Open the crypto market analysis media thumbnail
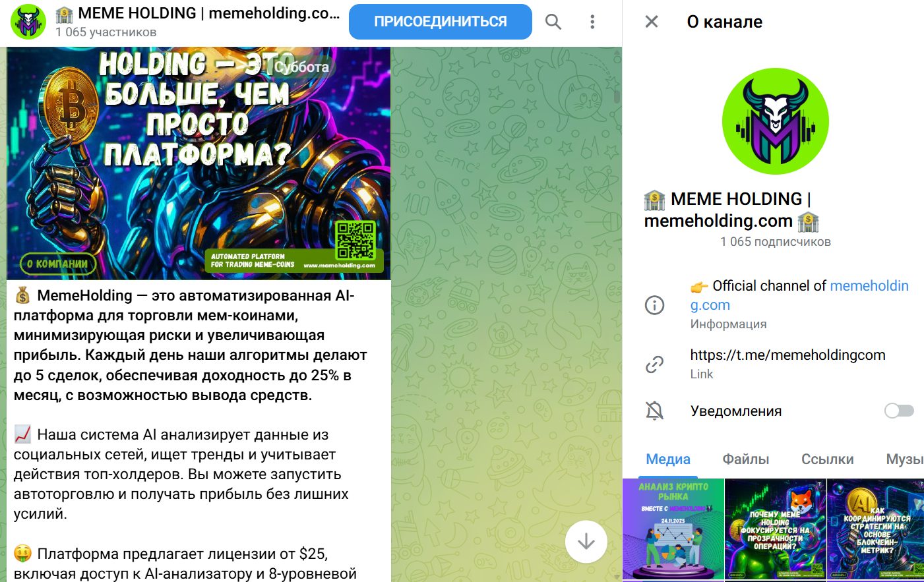 [x=673, y=529]
